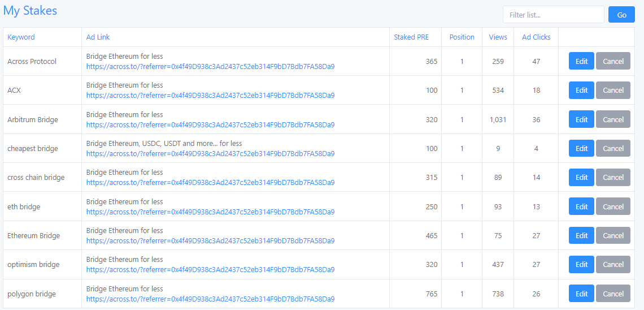Screen dimensions: 644x310
Task: Cancel the Across Protocol stake
Action: pyautogui.click(x=613, y=61)
